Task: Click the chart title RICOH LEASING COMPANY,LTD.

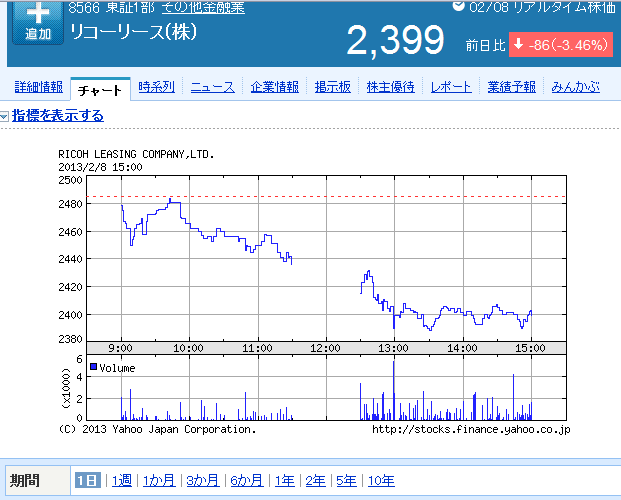Action: tap(136, 154)
